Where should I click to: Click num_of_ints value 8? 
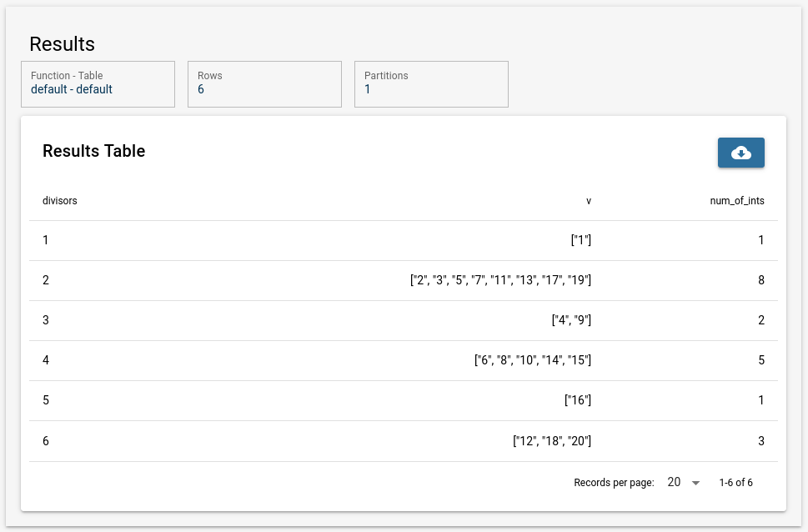tap(760, 280)
